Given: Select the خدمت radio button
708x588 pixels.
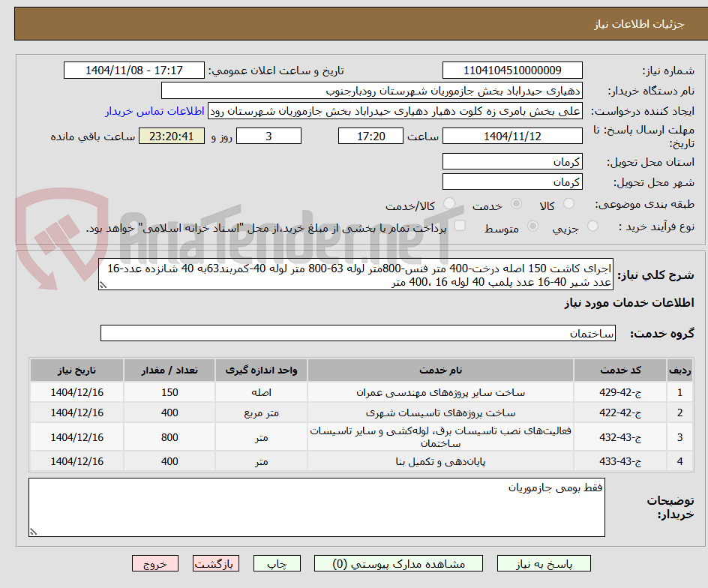Looking at the screenshot, I should click(516, 204).
